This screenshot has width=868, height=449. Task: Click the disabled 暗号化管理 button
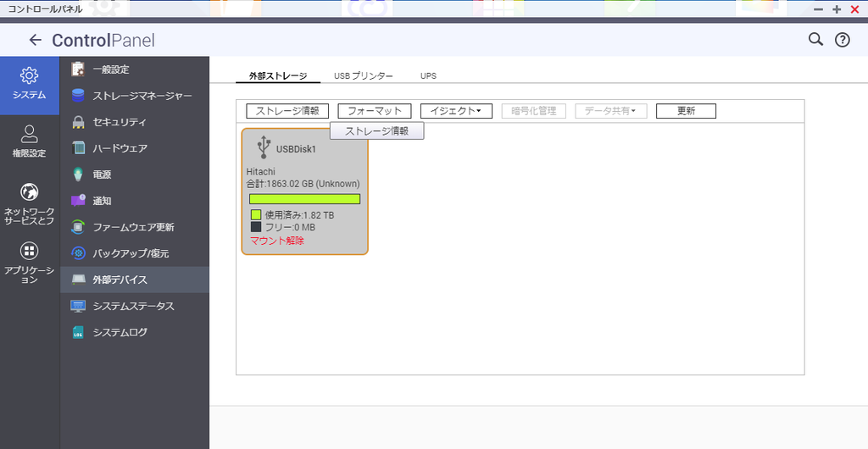coord(534,111)
